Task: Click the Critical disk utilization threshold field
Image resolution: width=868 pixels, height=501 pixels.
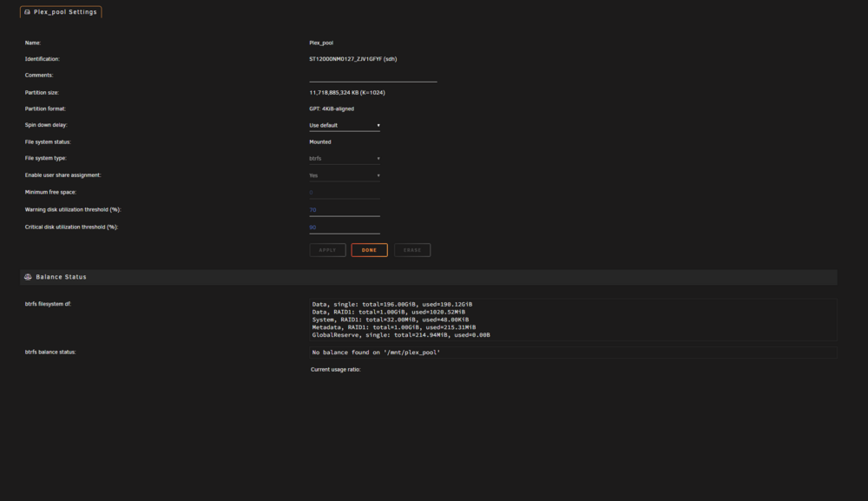Action: pos(345,227)
